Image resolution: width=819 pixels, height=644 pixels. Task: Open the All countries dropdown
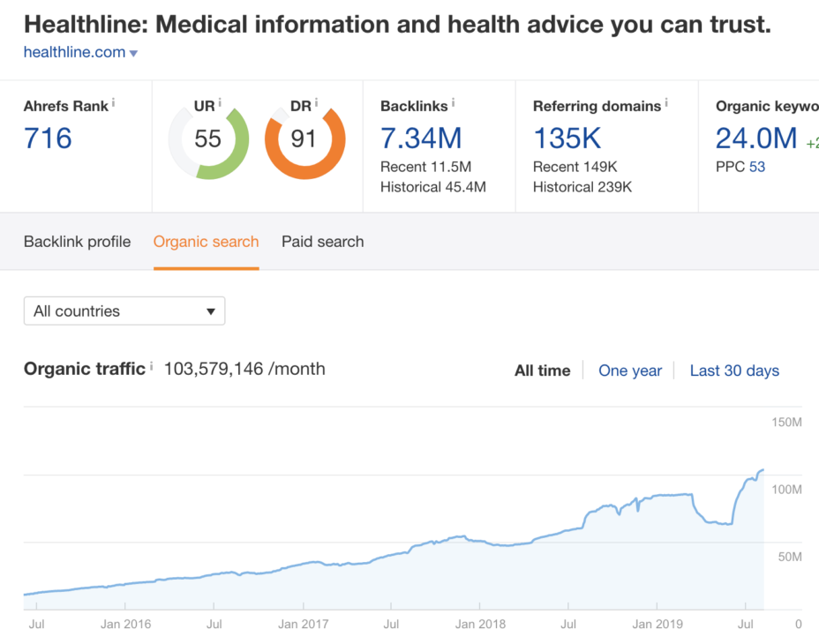click(x=124, y=311)
